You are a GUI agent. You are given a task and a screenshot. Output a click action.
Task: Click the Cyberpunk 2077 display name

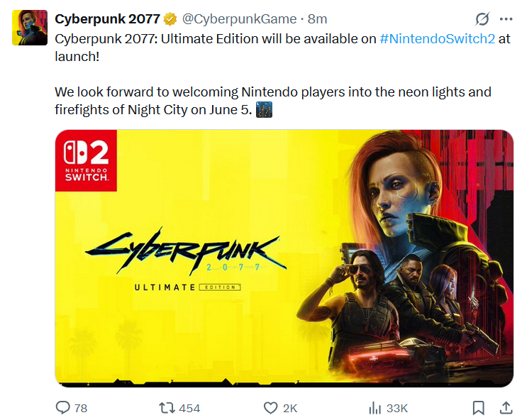tap(107, 19)
